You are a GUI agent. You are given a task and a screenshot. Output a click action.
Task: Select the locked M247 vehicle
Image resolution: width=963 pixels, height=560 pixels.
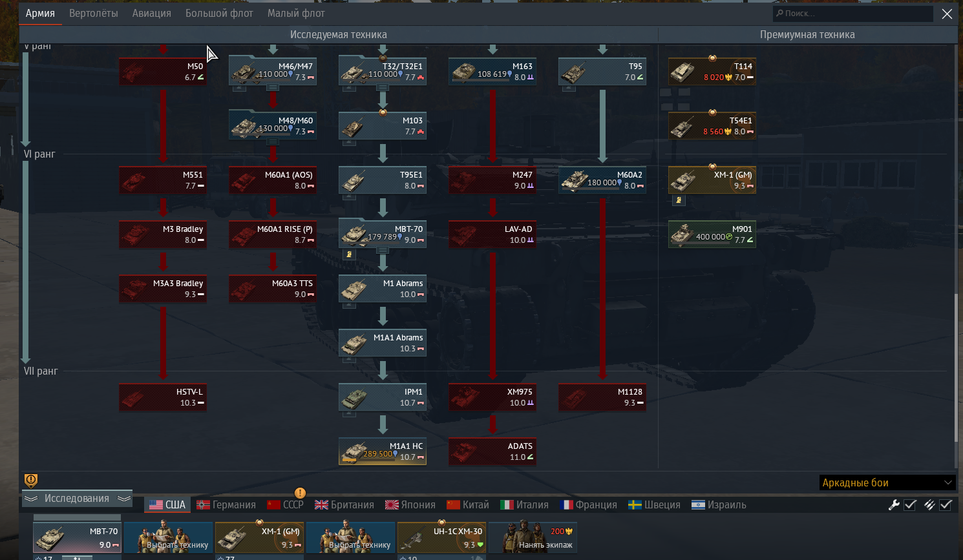point(492,180)
